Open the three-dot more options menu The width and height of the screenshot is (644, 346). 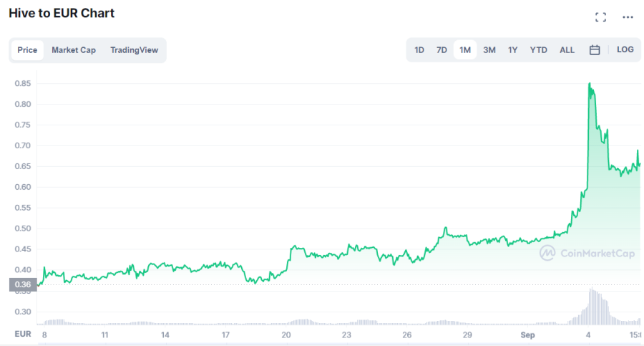tap(628, 17)
